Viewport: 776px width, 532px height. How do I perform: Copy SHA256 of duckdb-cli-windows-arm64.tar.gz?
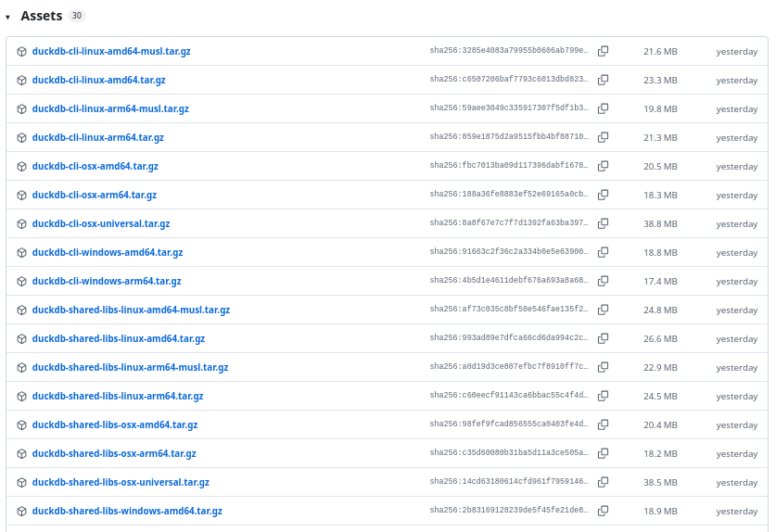click(x=603, y=281)
